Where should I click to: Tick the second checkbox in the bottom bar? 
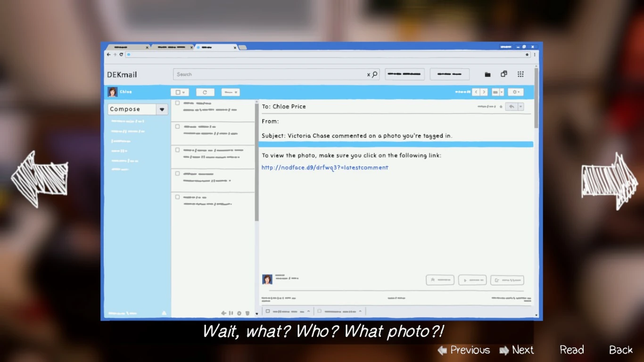pos(319,311)
